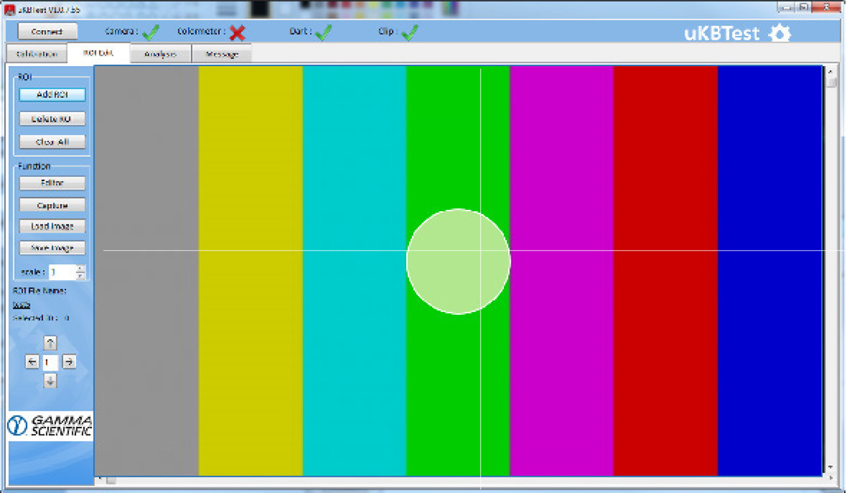
Task: Click the app icon in the title bar
Action: click(x=9, y=9)
